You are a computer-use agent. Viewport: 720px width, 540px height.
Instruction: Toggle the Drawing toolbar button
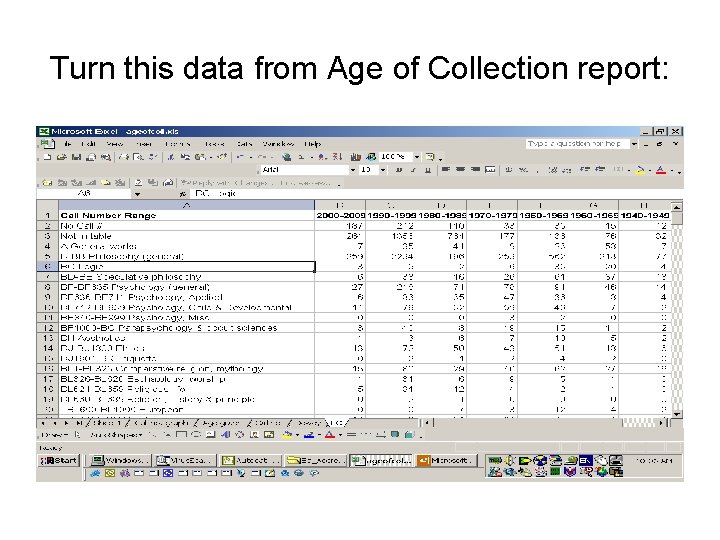371,157
